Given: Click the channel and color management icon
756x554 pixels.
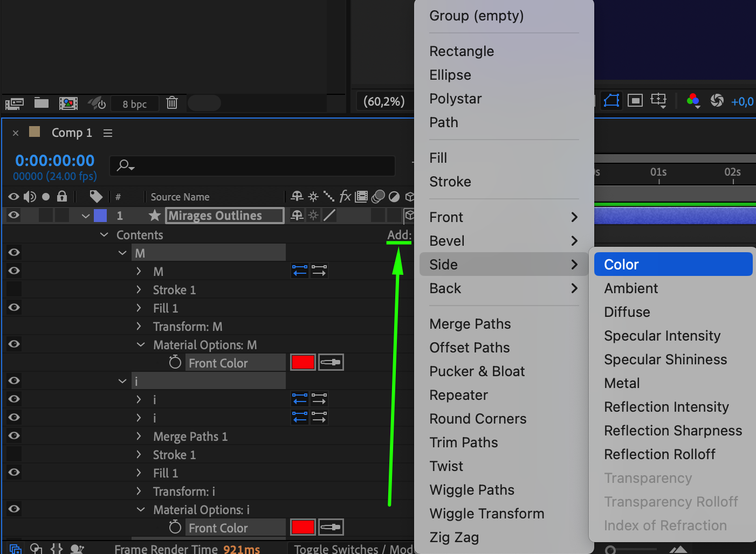Looking at the screenshot, I should pos(693,101).
